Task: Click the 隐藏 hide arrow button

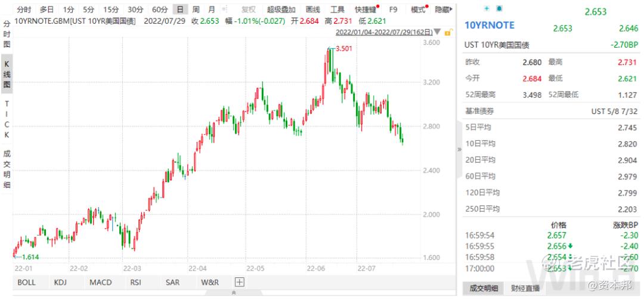Action: [444, 10]
